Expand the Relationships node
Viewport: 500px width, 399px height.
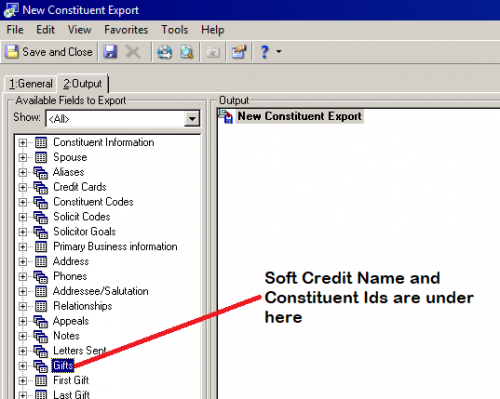[22, 306]
